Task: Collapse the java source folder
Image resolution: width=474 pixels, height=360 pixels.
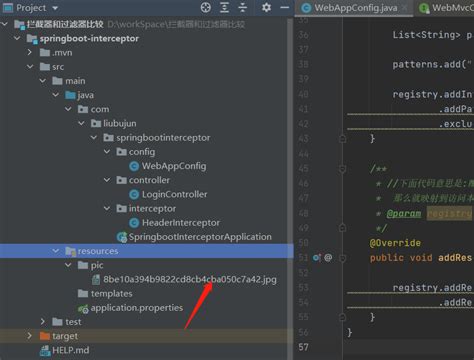Action: pyautogui.click(x=55, y=95)
